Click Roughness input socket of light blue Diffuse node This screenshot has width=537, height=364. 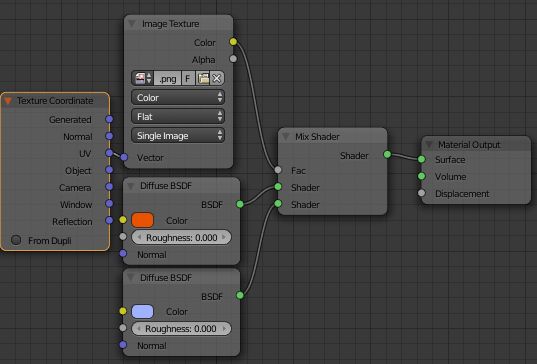pyautogui.click(x=123, y=328)
